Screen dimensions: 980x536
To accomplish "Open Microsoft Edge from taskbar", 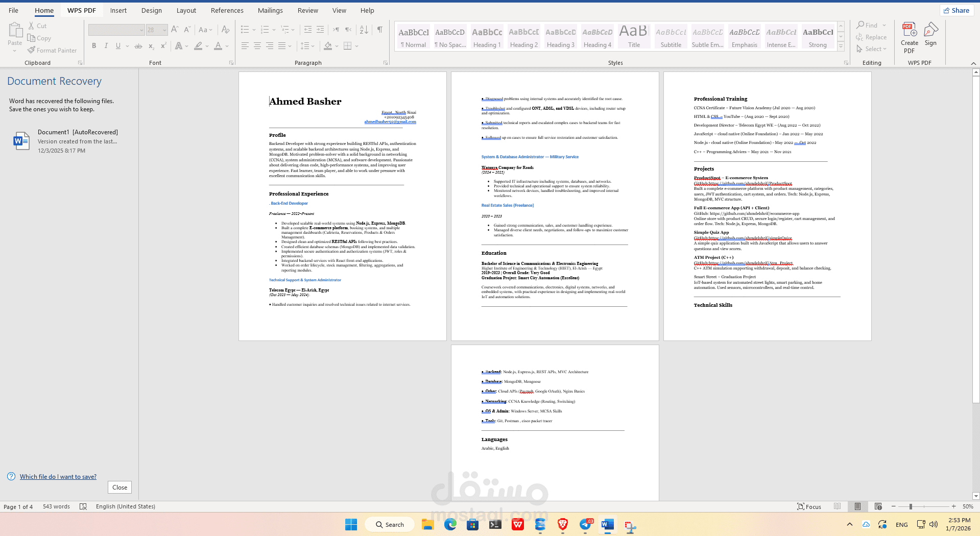I will [x=450, y=524].
